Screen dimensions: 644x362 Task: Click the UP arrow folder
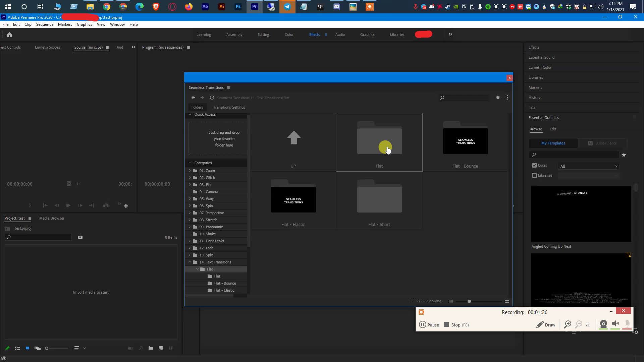(293, 142)
